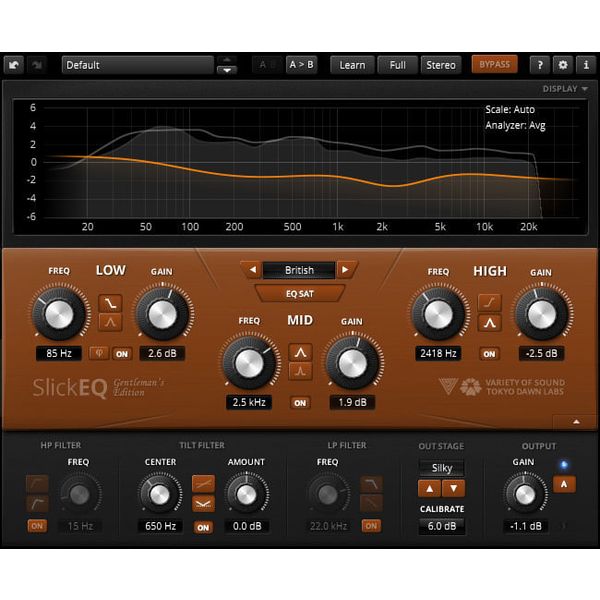The width and height of the screenshot is (600, 600).
Task: Select the LOW band bell shape icon
Action: click(x=110, y=321)
